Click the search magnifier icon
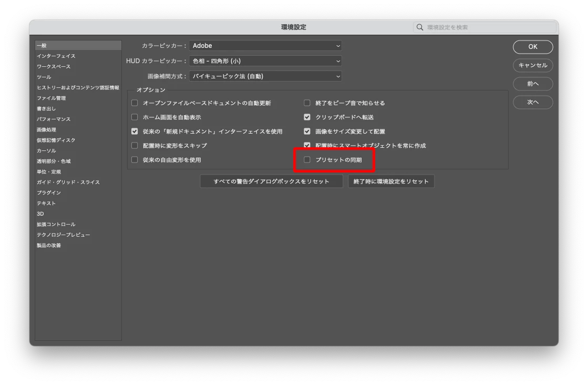This screenshot has height=385, width=588. [x=420, y=27]
